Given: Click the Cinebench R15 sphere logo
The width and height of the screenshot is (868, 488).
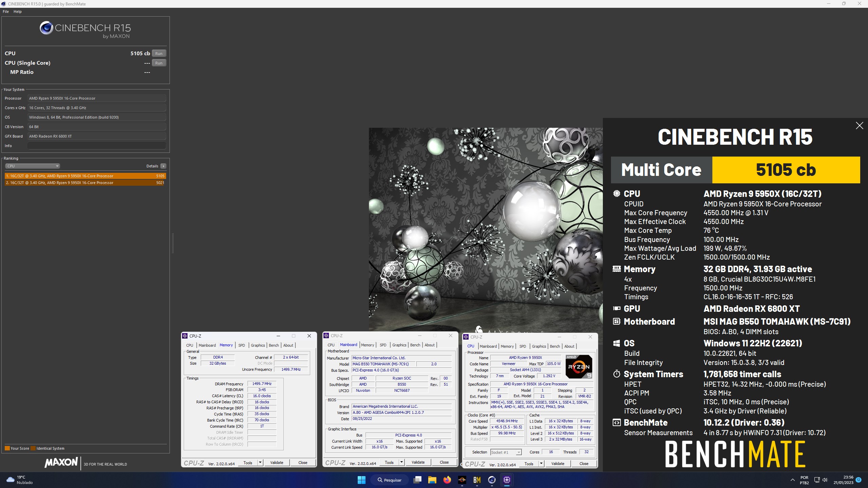Looking at the screenshot, I should click(46, 28).
